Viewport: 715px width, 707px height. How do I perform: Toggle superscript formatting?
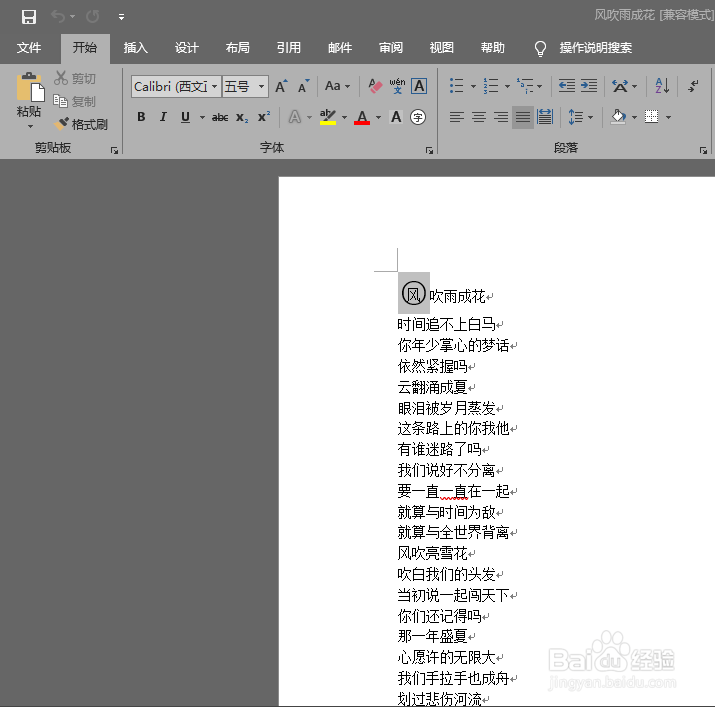pos(264,117)
